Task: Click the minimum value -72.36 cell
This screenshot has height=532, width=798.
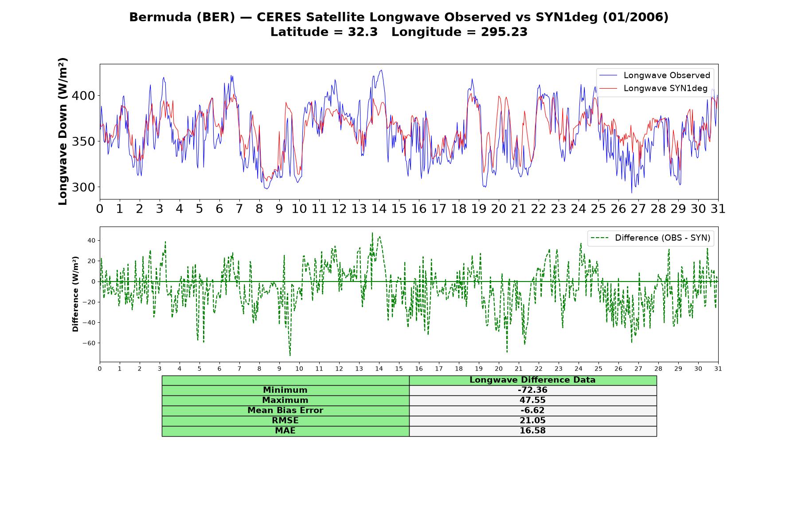Action: (532, 390)
